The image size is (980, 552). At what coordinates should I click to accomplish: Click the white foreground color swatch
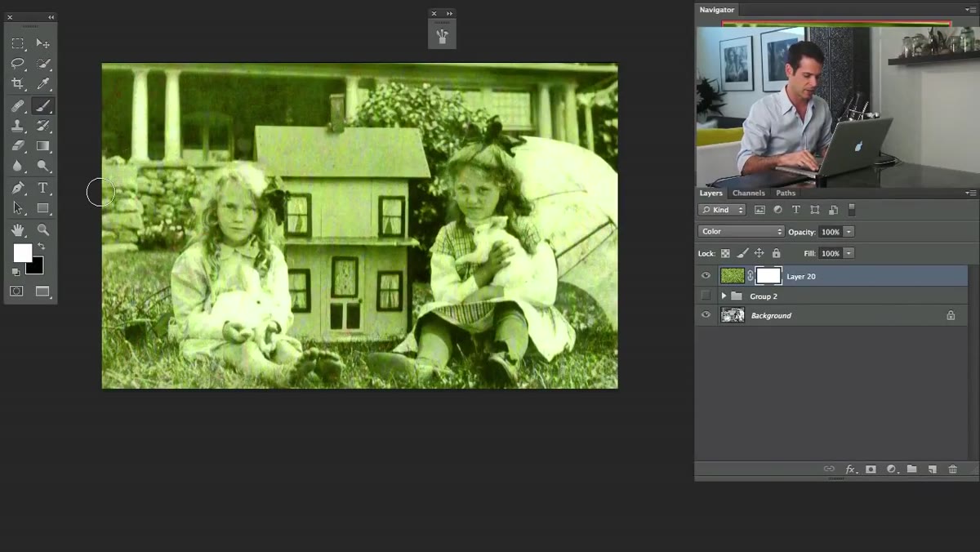click(x=23, y=253)
